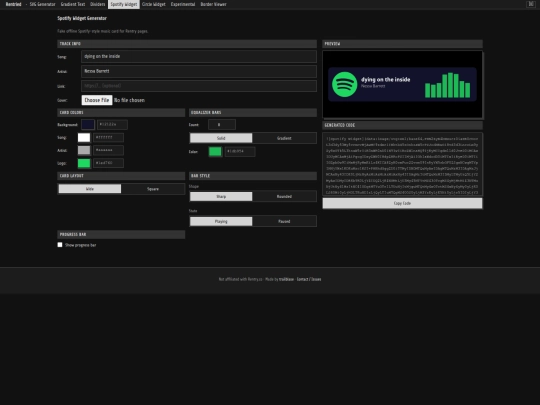The height and width of the screenshot is (405, 540).
Task: Open the equalizer bar Color swatch
Action: click(x=215, y=152)
